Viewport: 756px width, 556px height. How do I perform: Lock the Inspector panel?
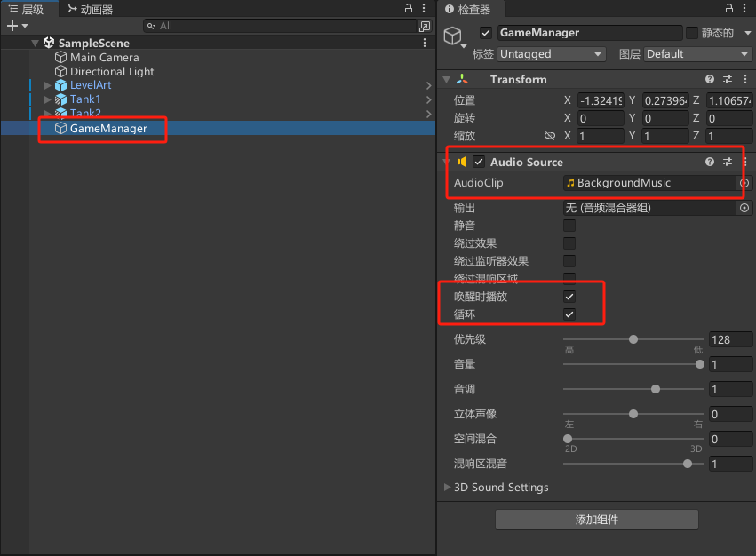[729, 8]
